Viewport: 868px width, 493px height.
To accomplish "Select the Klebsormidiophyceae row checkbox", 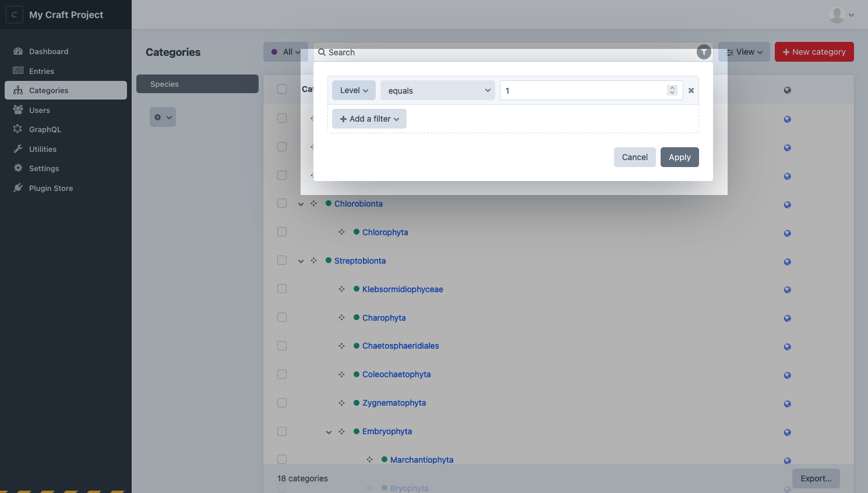I will pyautogui.click(x=282, y=289).
